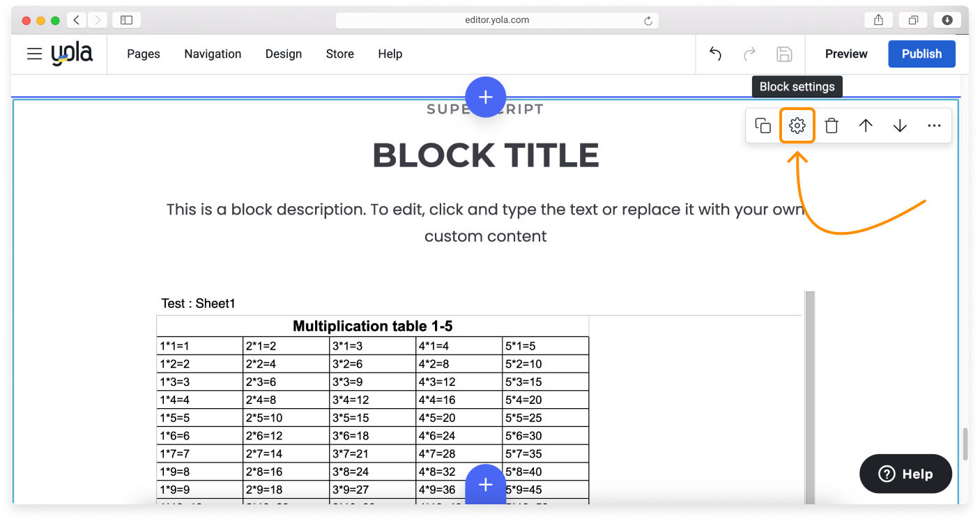Image resolution: width=980 pixels, height=521 pixels.
Task: Undo the last change
Action: (x=714, y=54)
